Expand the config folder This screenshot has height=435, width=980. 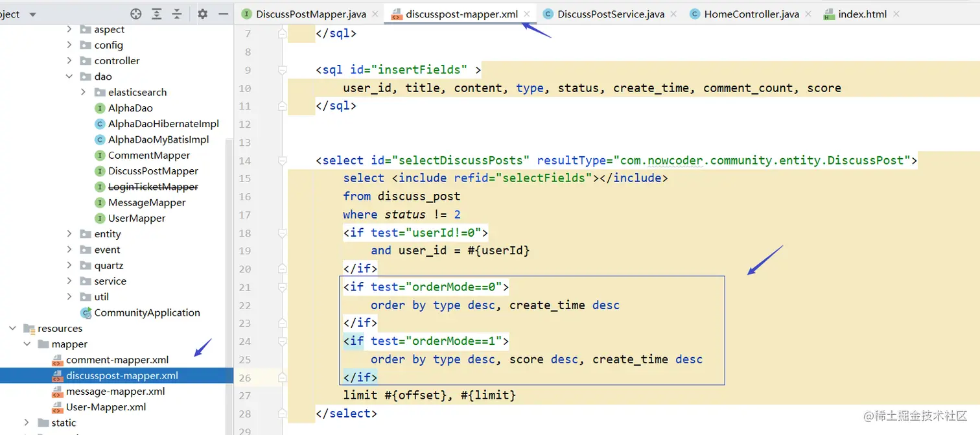pyautogui.click(x=69, y=45)
